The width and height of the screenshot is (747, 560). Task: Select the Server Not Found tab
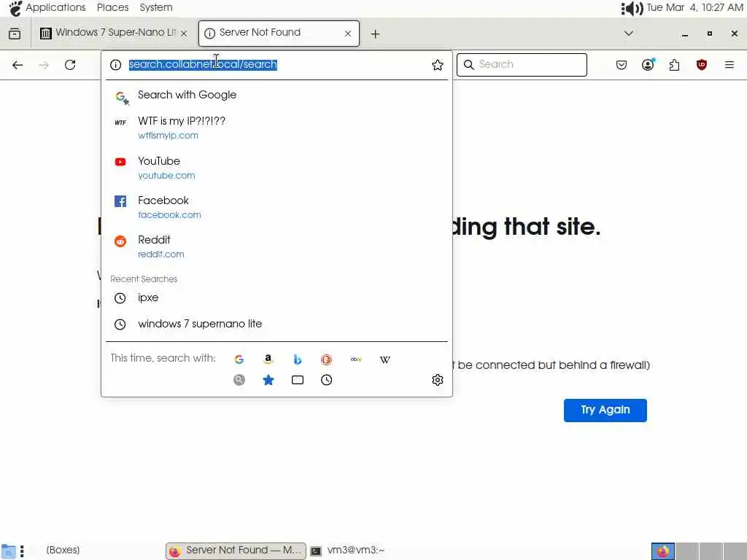(x=279, y=33)
